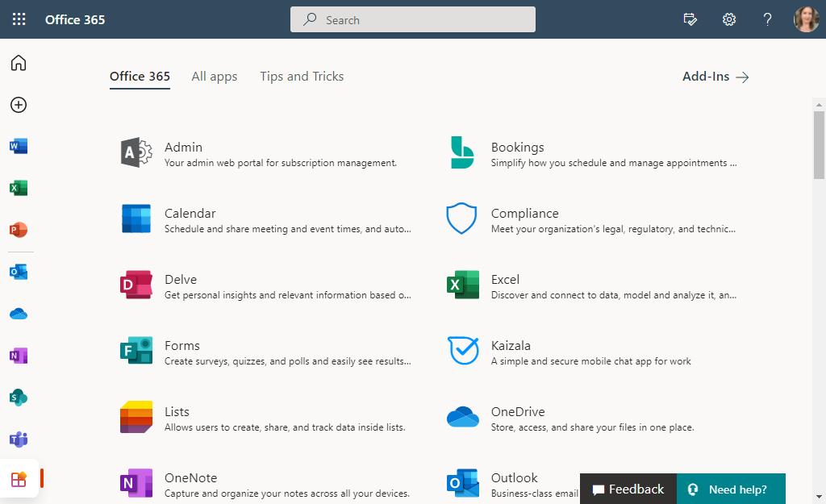Open the Compliance shield icon
The height and width of the screenshot is (504, 826).
(x=461, y=219)
